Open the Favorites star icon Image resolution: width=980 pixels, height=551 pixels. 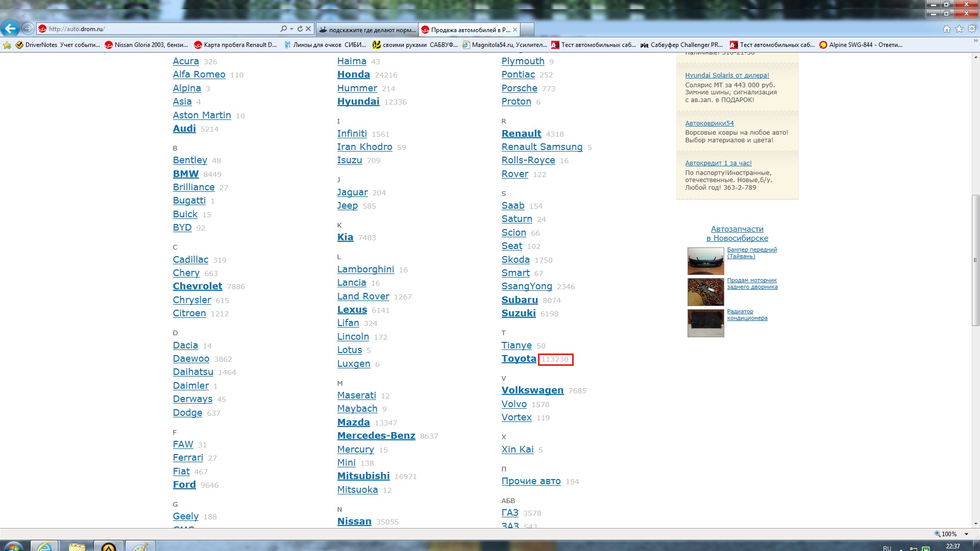[959, 29]
